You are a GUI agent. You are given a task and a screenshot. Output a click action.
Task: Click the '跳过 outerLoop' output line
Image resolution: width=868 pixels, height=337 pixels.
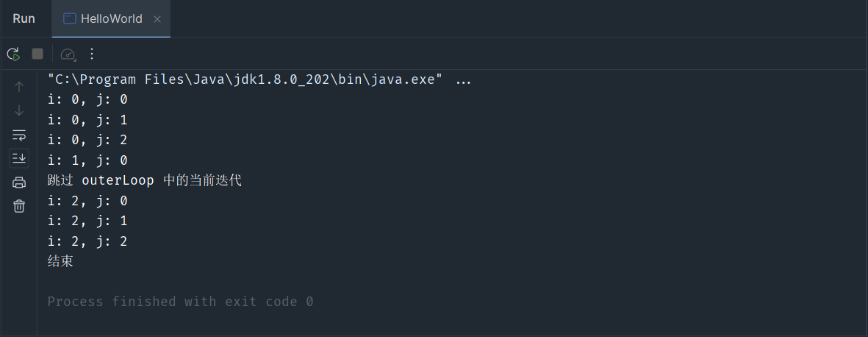pos(144,180)
